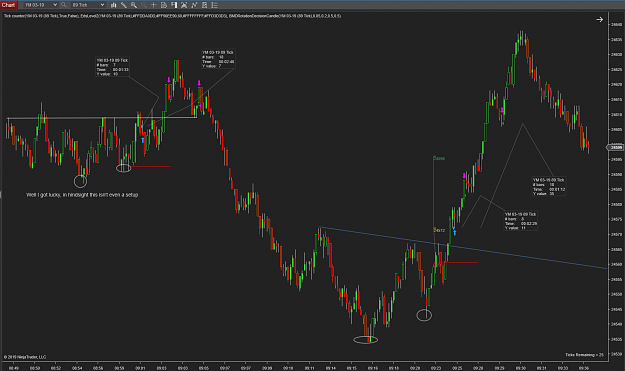625x371 pixels.
Task: Click the 08:54 label on time axis
Action: coord(77,368)
